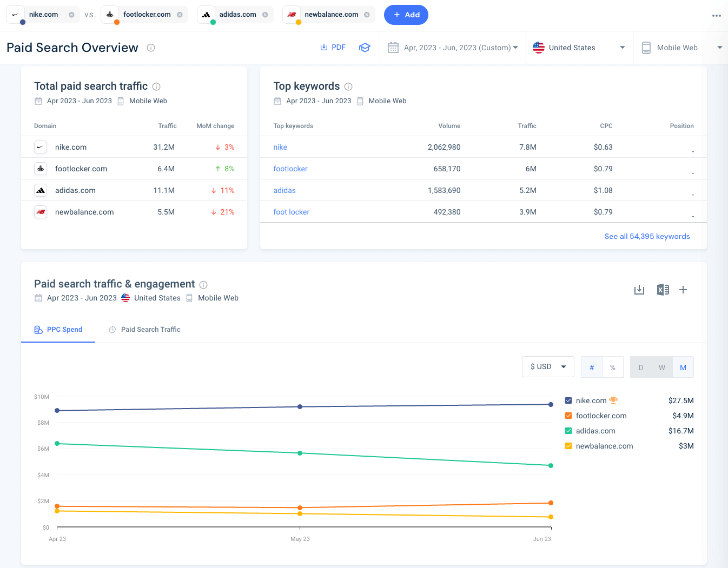Image resolution: width=728 pixels, height=568 pixels.
Task: Click the chart download icon
Action: pyautogui.click(x=639, y=290)
